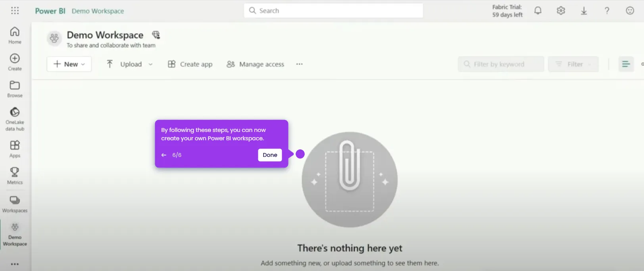
Task: Open the download menu icon
Action: [584, 11]
